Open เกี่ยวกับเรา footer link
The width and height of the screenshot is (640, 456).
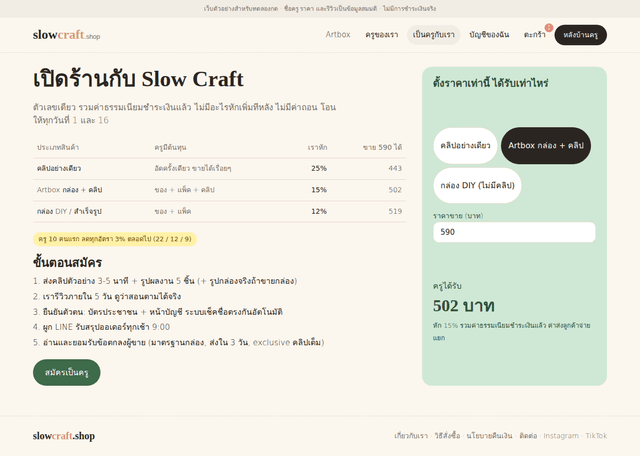tap(411, 436)
